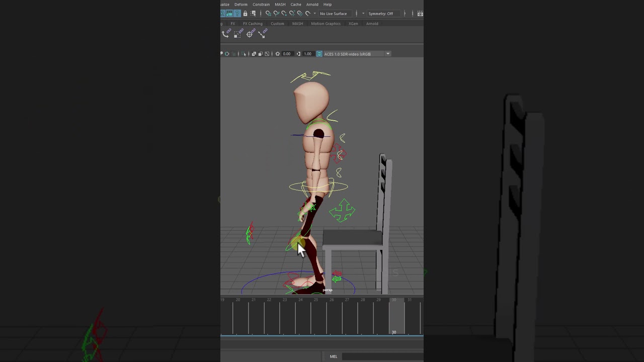
Task: Enable snap to curves magnet
Action: 276,14
